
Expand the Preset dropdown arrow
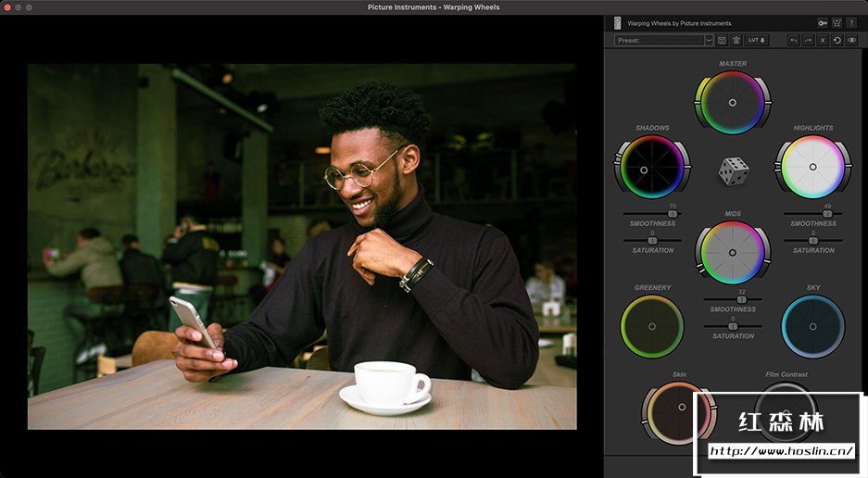click(709, 41)
